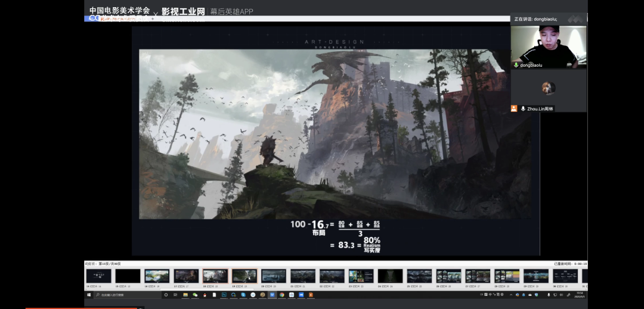
Task: Open the blue S taskbar icon
Action: click(x=243, y=295)
